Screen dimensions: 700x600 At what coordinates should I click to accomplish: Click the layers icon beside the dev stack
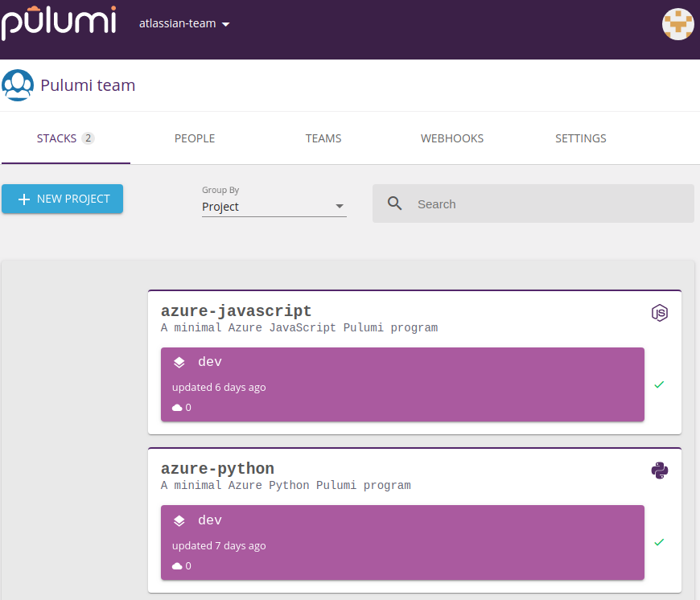pyautogui.click(x=179, y=361)
